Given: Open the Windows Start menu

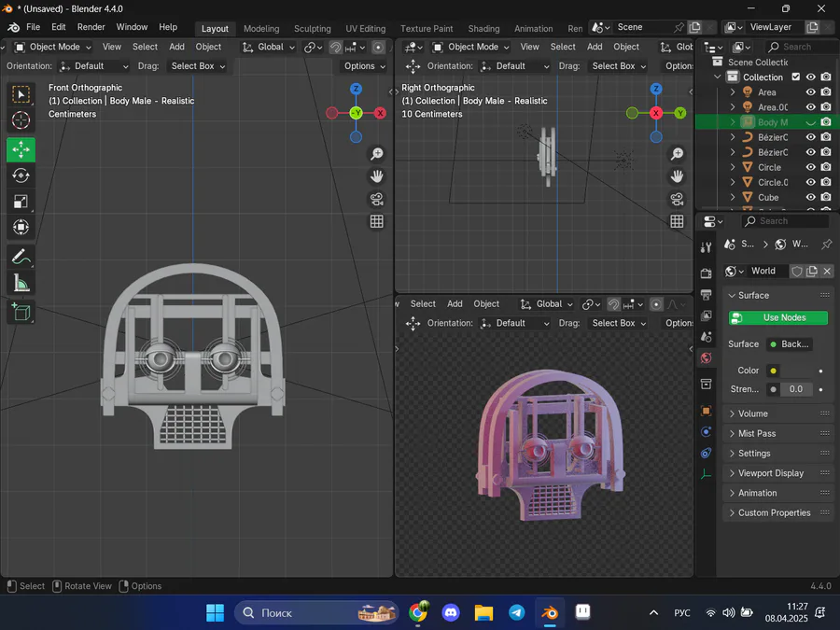Looking at the screenshot, I should coord(216,612).
